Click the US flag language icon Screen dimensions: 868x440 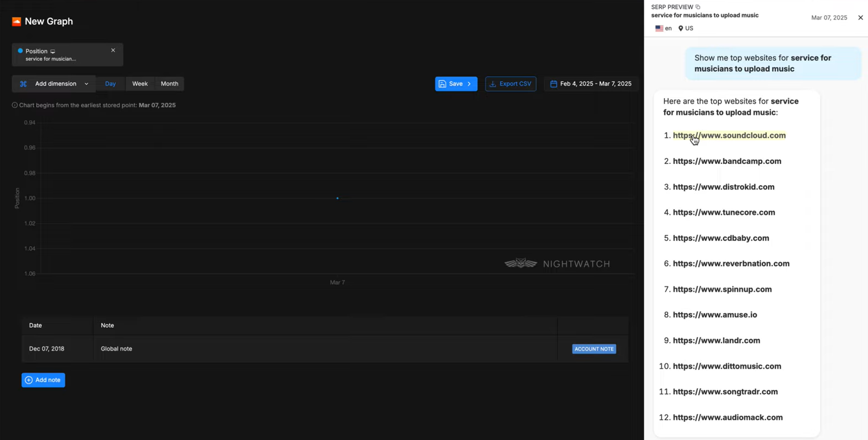659,28
